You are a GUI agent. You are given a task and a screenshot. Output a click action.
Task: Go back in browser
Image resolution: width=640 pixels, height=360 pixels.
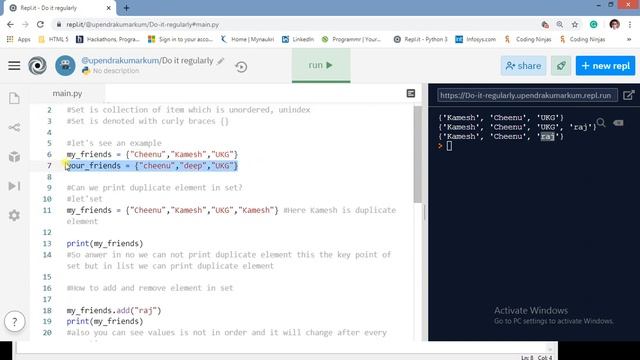click(x=10, y=24)
